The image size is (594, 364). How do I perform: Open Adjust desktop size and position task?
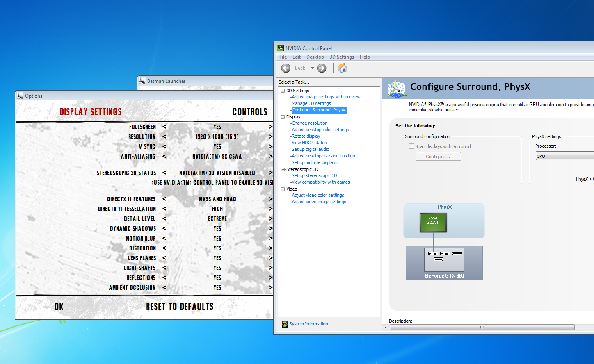(x=323, y=156)
